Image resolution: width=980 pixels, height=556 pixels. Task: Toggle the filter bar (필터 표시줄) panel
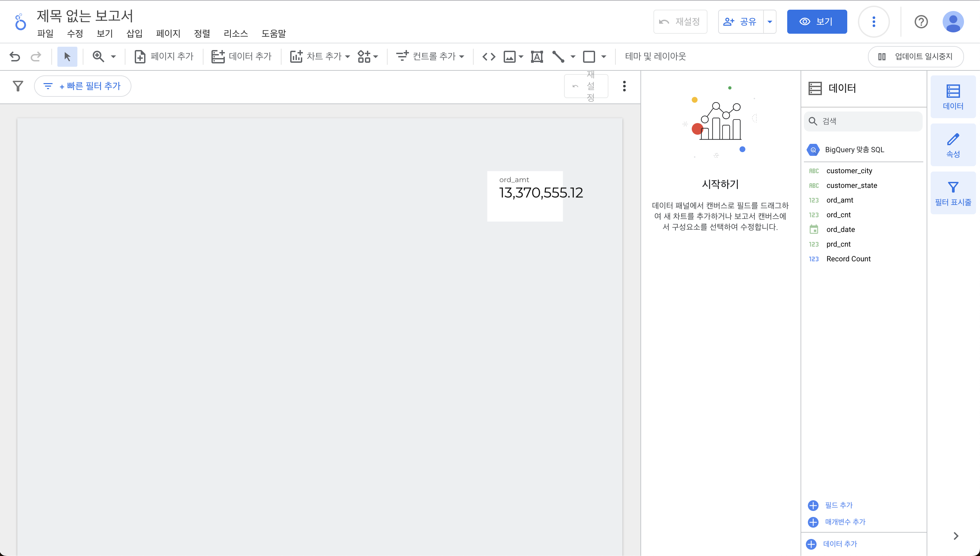[953, 193]
